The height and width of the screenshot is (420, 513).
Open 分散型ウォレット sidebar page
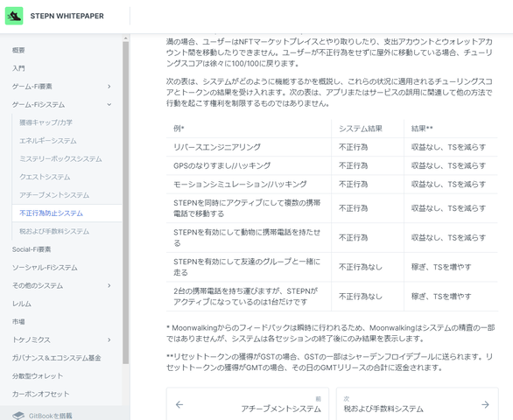pos(38,376)
